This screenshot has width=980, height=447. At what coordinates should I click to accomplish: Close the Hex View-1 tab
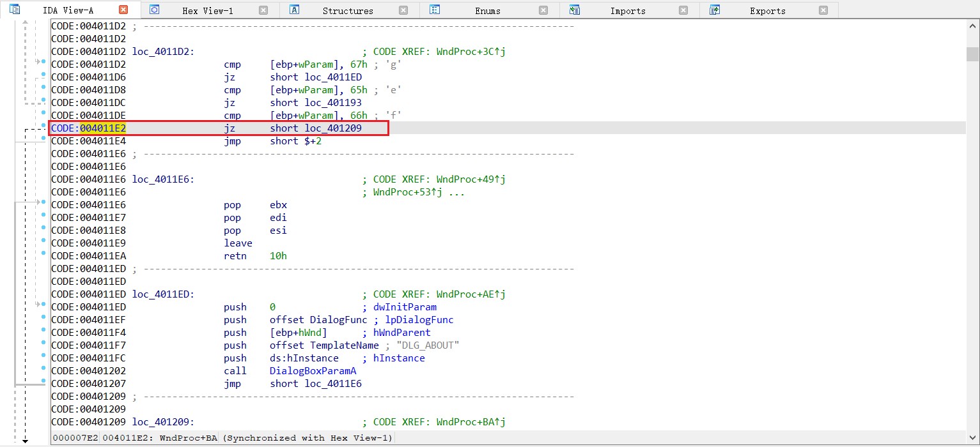coord(263,10)
